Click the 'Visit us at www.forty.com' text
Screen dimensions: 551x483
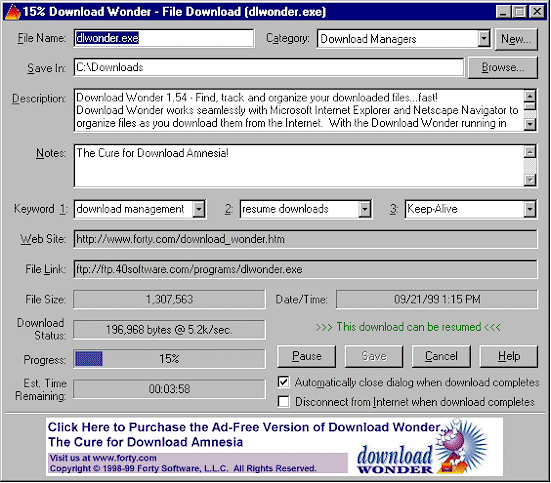[103, 458]
